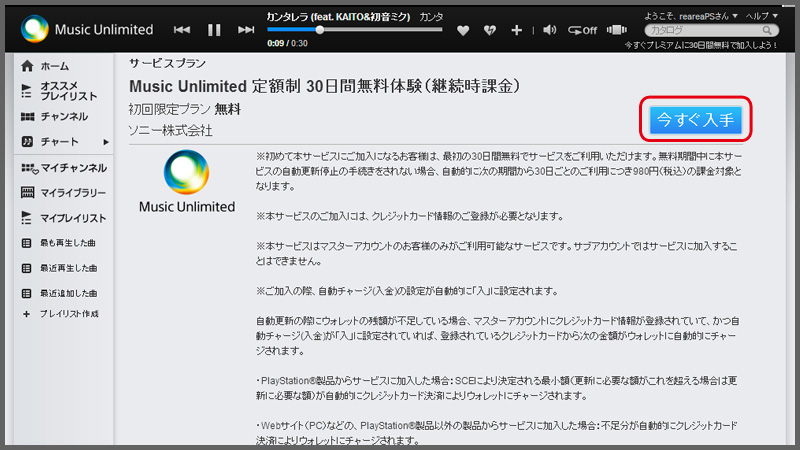Click the 初回限定プラン 無料 text
800x450 pixels.
[185, 109]
